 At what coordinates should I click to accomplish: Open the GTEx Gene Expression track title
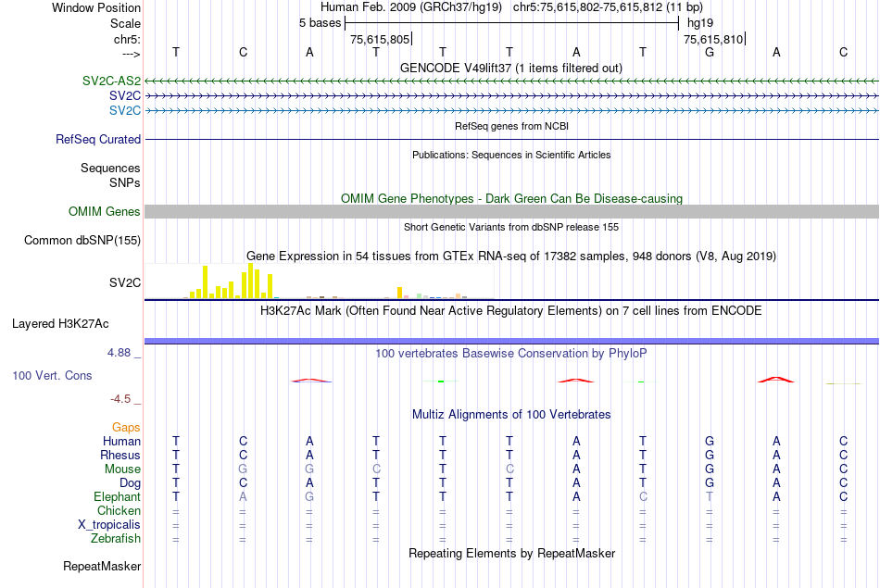pos(511,256)
